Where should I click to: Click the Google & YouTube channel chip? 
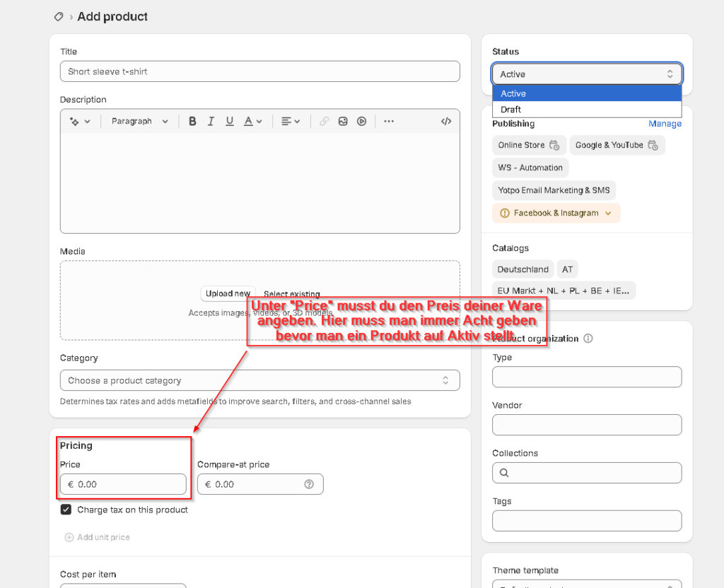(617, 145)
